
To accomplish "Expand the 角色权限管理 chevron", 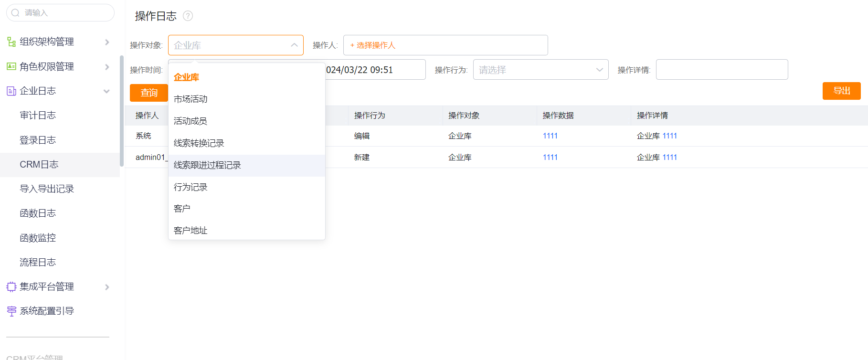I will coord(107,67).
